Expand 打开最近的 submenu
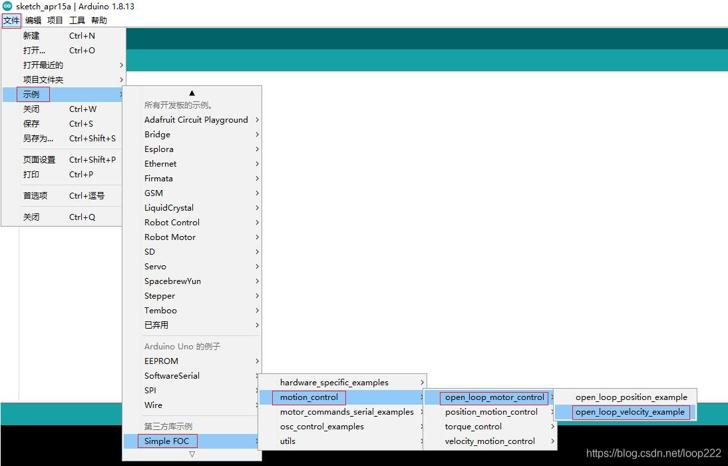This screenshot has height=466, width=728. point(64,65)
